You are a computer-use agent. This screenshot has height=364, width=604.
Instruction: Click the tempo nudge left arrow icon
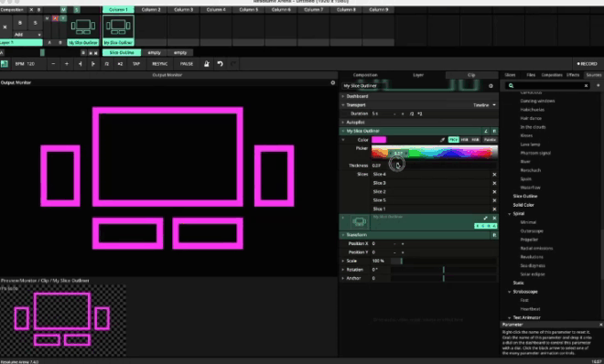(81, 64)
